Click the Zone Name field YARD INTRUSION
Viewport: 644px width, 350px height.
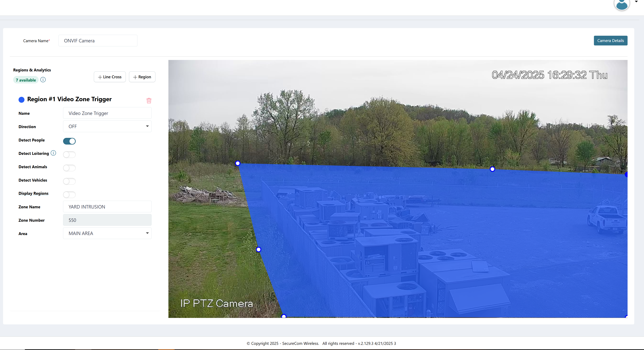click(x=107, y=207)
